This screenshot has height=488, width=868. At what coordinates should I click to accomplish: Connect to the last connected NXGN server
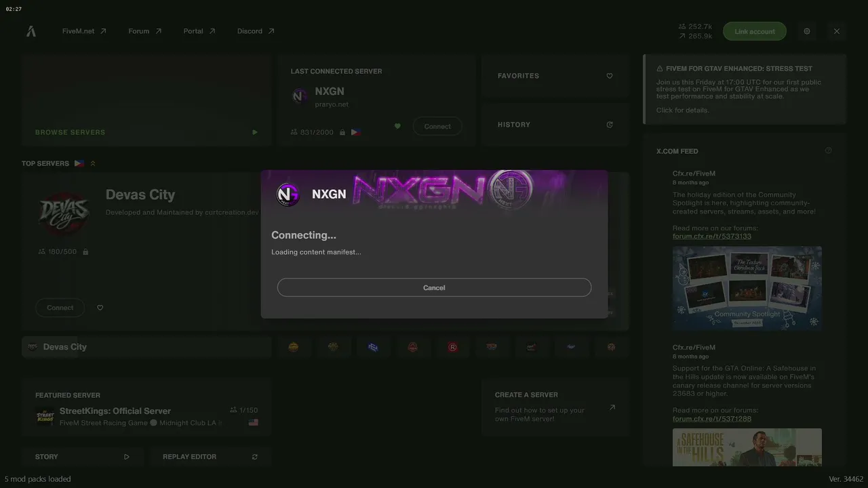437,126
